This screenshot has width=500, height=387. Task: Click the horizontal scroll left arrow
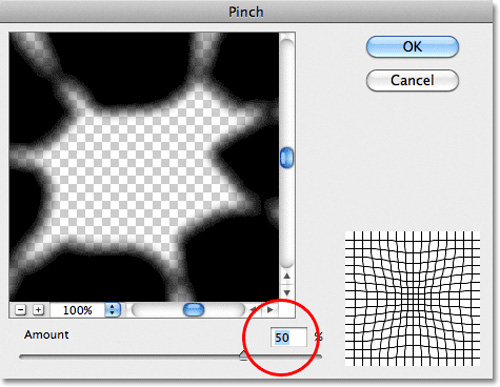pos(254,310)
